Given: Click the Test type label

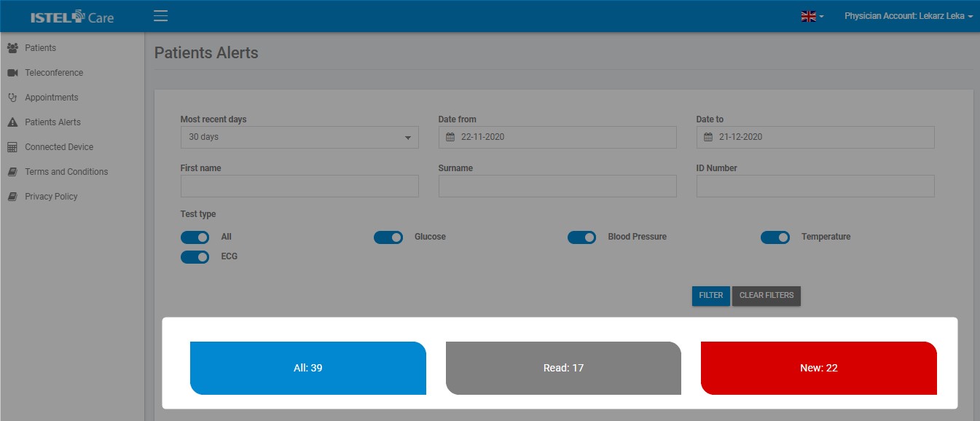Looking at the screenshot, I should coord(198,214).
